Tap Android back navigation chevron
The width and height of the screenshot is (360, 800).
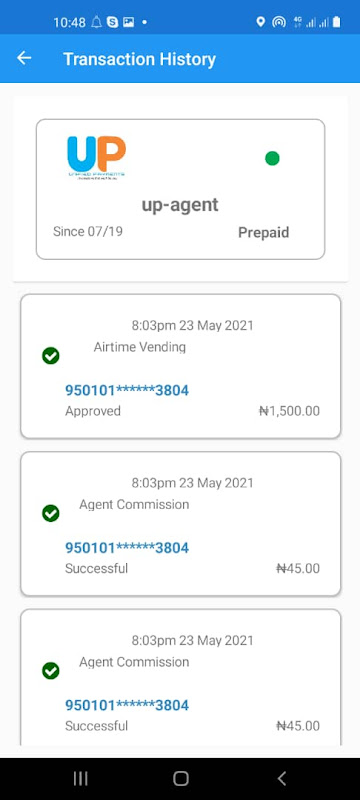click(x=281, y=778)
